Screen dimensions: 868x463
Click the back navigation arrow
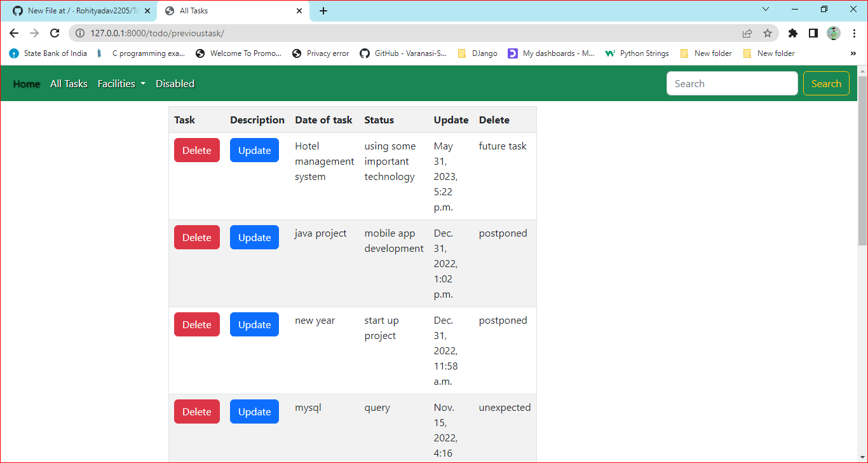(13, 33)
